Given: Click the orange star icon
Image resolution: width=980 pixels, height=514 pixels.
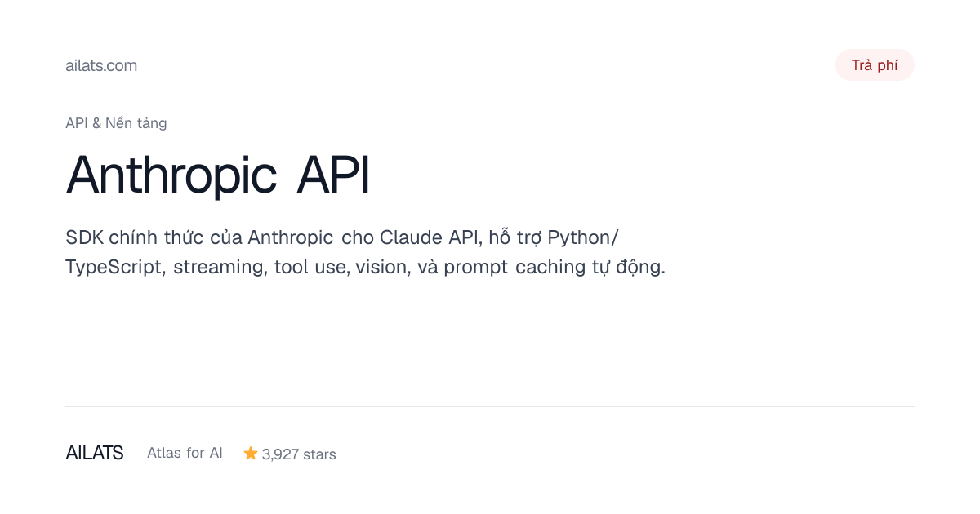Looking at the screenshot, I should (x=251, y=453).
